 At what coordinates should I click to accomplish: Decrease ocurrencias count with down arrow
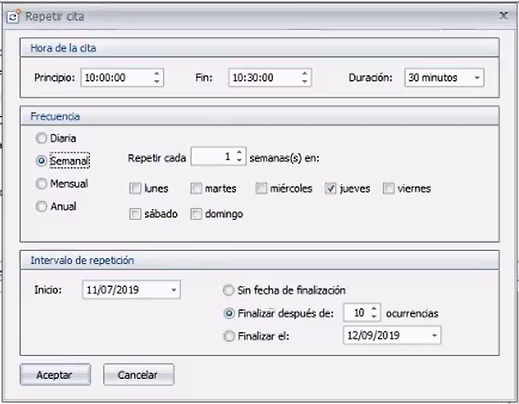tap(374, 316)
